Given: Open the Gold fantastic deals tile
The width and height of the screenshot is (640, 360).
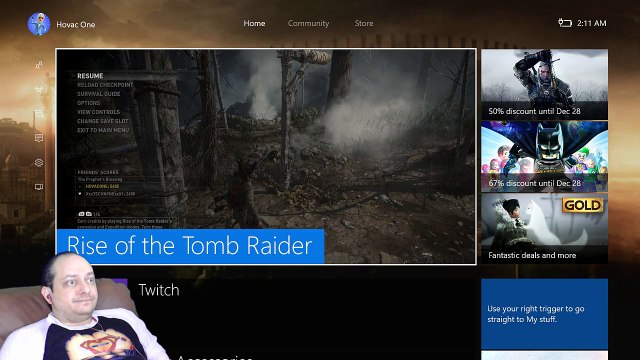Looking at the screenshot, I should pyautogui.click(x=544, y=228).
